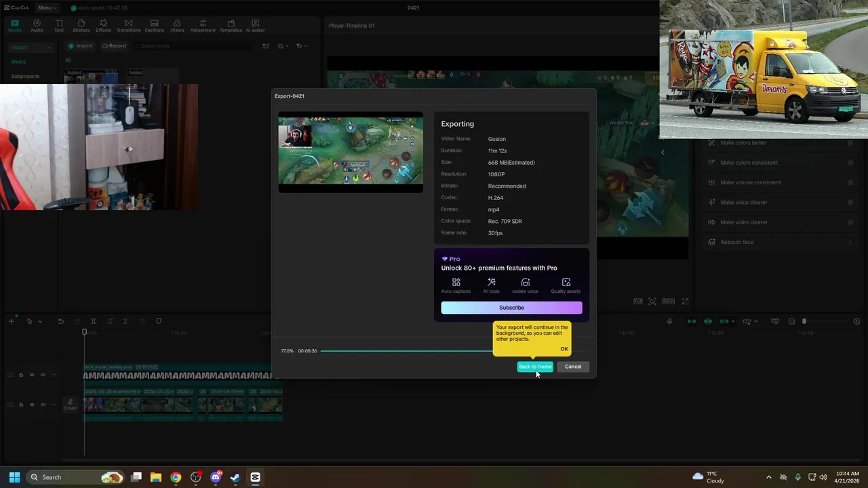Screen dimensions: 868x488
Task: Click the Subscribe button for Pro
Action: click(x=511, y=308)
